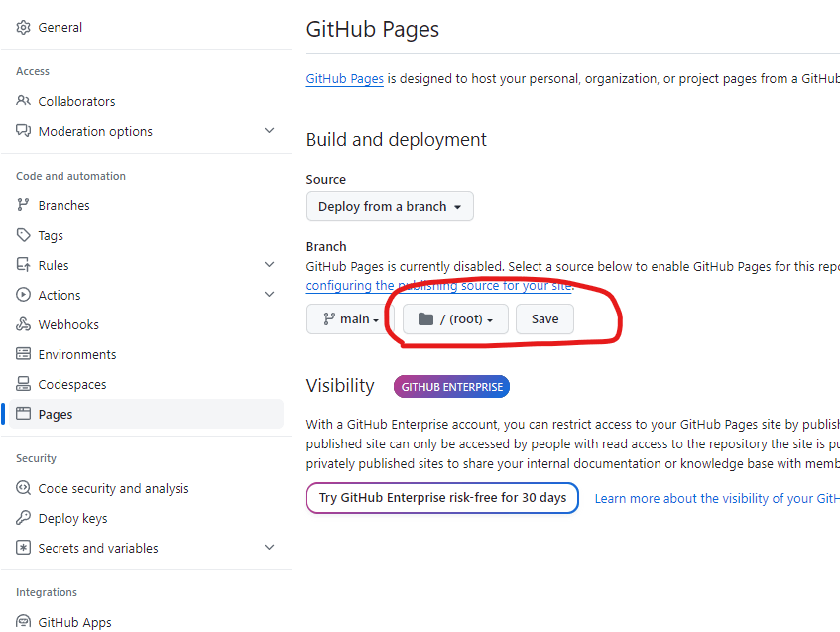Click the Integrations section label

[x=47, y=592]
